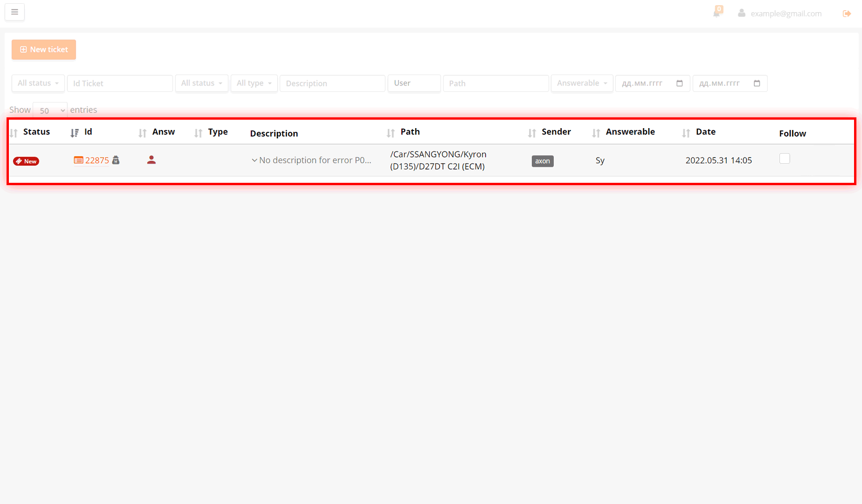Expand the 'No description for error' chevron
The width and height of the screenshot is (862, 504).
254,160
